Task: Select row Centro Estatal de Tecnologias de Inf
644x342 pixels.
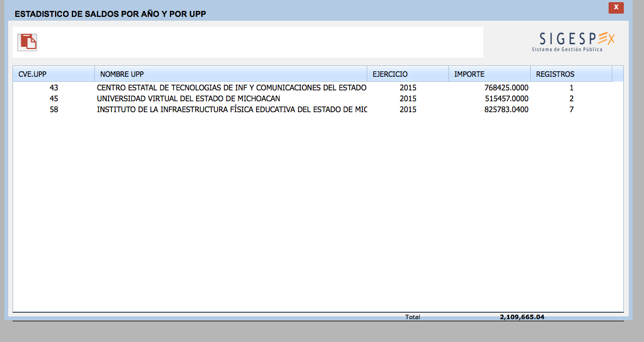Action: [x=318, y=88]
